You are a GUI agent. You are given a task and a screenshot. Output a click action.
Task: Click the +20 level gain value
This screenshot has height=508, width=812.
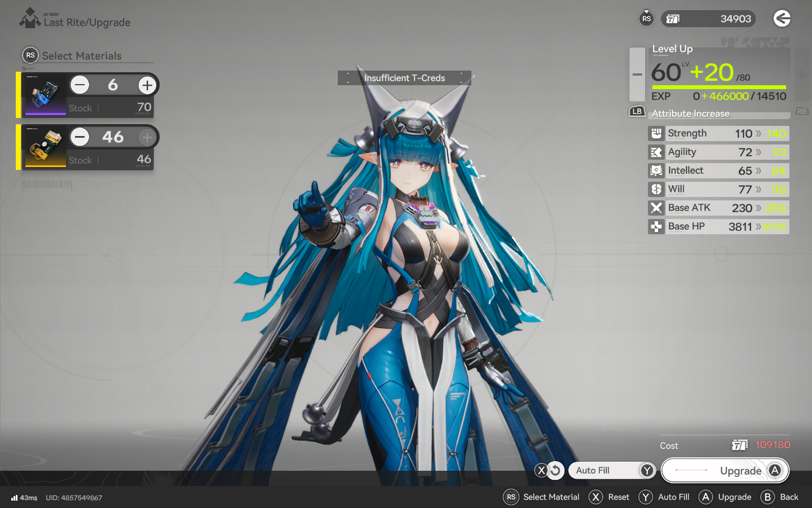click(x=712, y=72)
